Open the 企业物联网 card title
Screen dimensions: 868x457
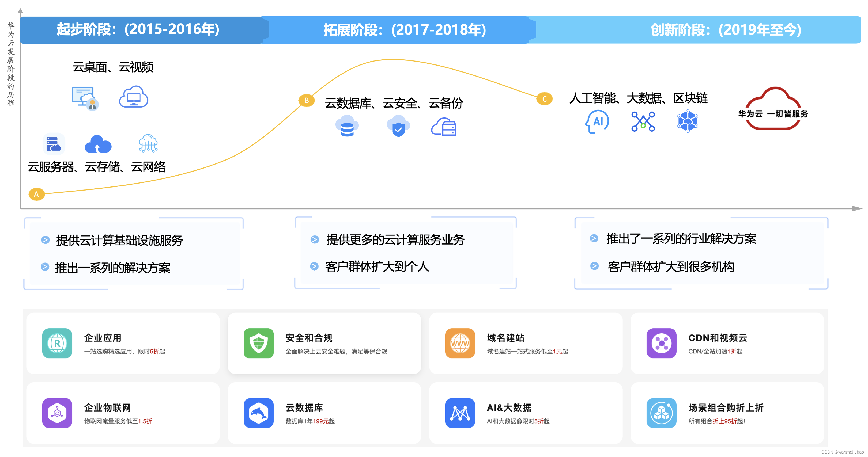click(107, 408)
